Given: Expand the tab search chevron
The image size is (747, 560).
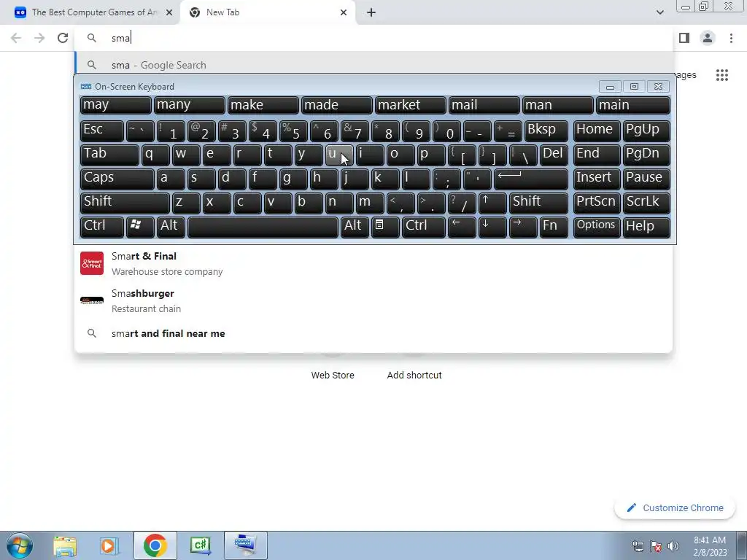Looking at the screenshot, I should point(659,12).
